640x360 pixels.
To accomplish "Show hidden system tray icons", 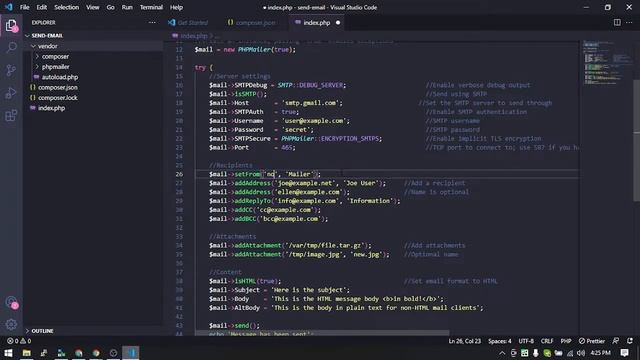I will coord(502,353).
